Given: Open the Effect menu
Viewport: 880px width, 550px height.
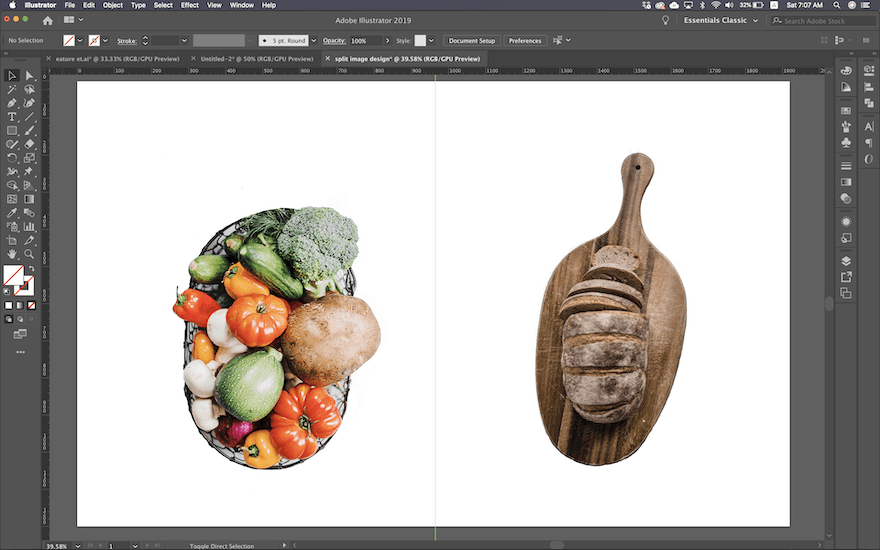Looking at the screenshot, I should [x=189, y=5].
